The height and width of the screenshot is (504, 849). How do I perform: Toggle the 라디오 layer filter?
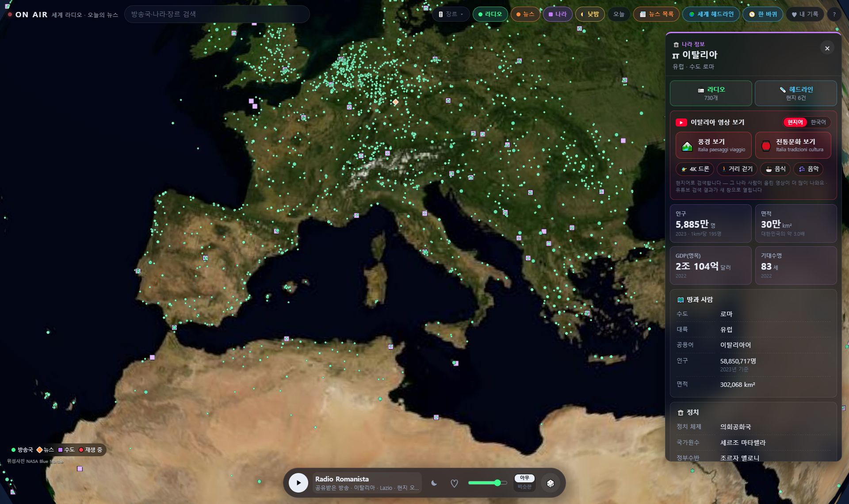[490, 14]
